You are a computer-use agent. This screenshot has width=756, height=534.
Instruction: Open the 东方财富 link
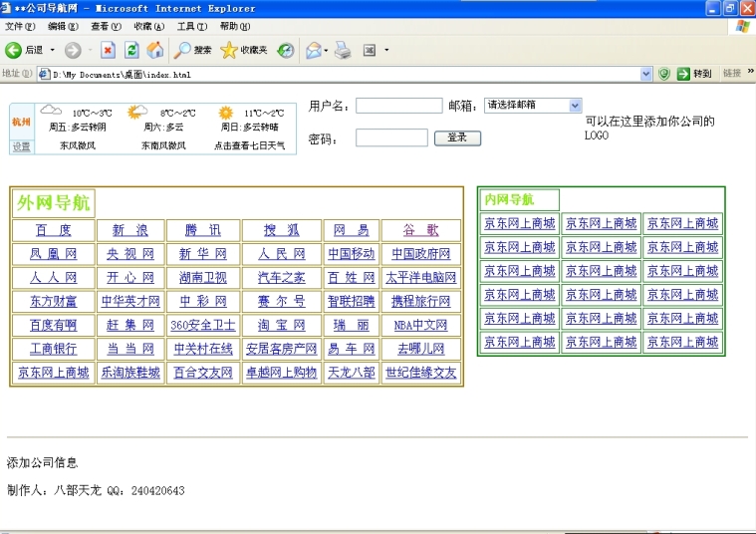(x=53, y=302)
